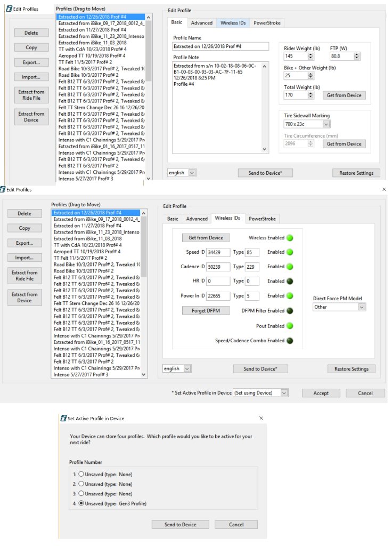Click app icon in Set Active Profile dialog title
Screen dimensions: 392x546
[x=63, y=419]
